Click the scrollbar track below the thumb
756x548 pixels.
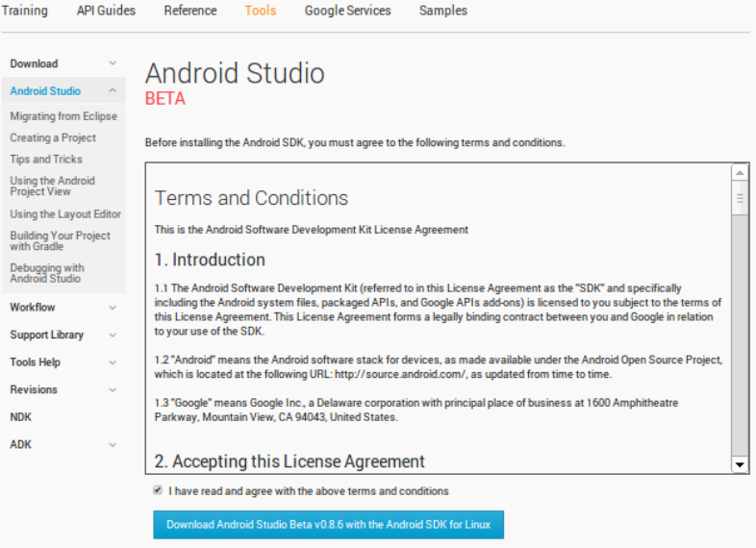tap(740, 336)
